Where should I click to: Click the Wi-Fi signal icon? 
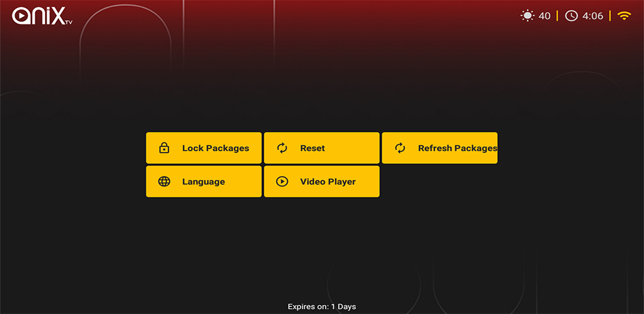point(624,16)
